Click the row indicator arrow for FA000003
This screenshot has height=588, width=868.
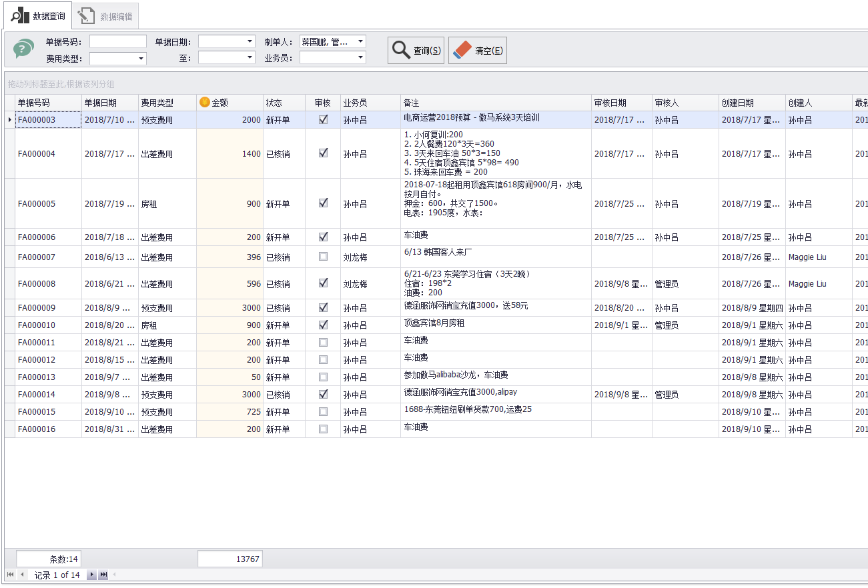coord(9,120)
